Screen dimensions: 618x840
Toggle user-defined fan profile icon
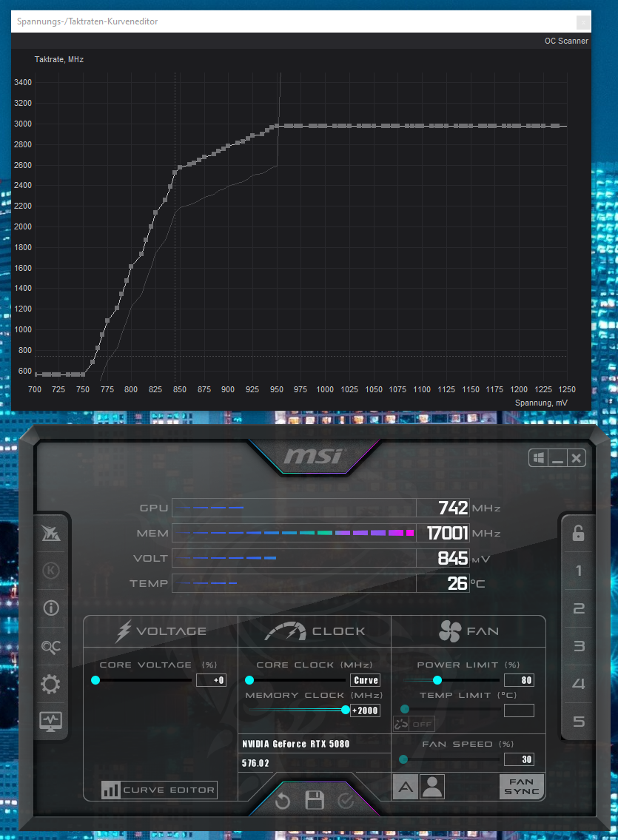click(431, 787)
